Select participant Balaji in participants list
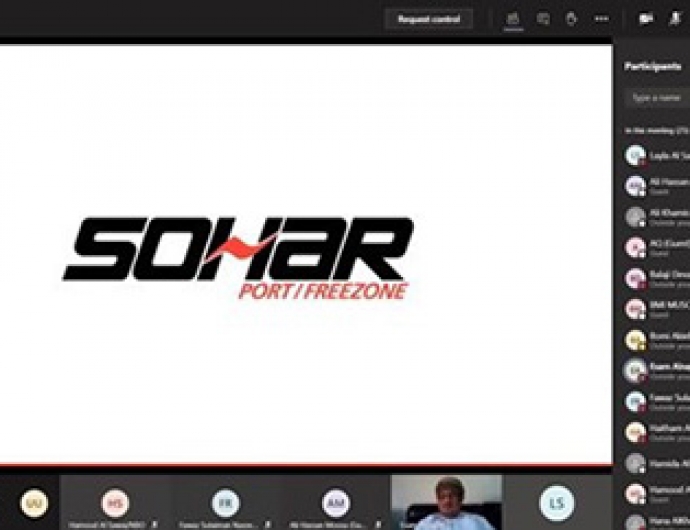Image resolution: width=690 pixels, height=530 pixels. click(657, 279)
